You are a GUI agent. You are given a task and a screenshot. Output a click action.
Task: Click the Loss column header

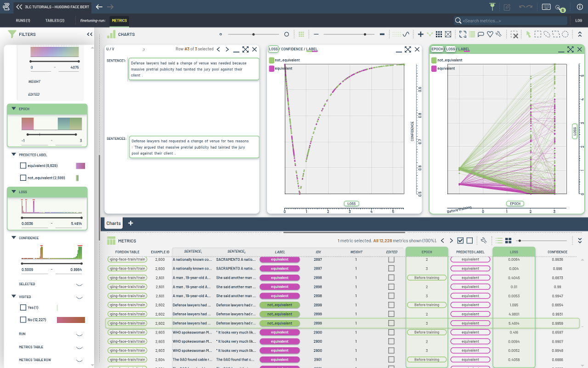(514, 252)
